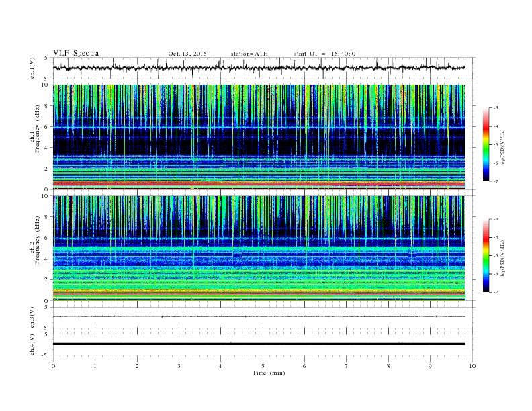Viewport: 532px width, 411px height.
Task: Click the "-7" tick on the ch.2 color bar
Action: pyautogui.click(x=495, y=292)
